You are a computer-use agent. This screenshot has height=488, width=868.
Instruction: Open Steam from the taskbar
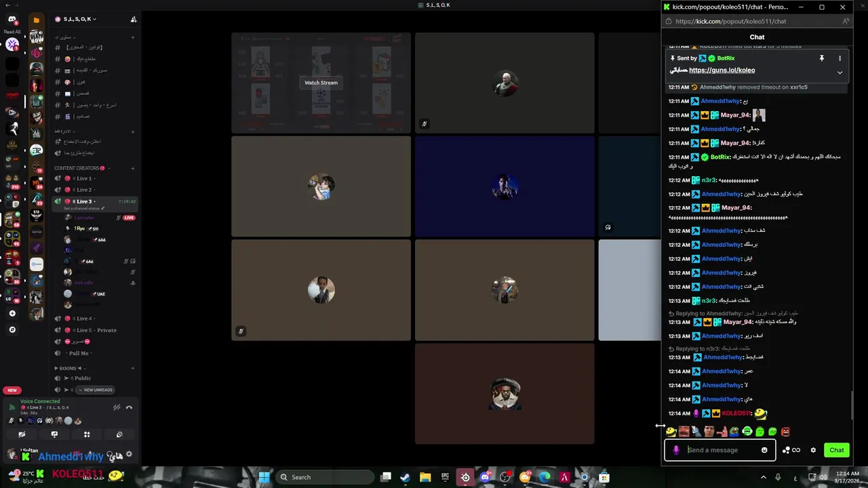pyautogui.click(x=405, y=477)
